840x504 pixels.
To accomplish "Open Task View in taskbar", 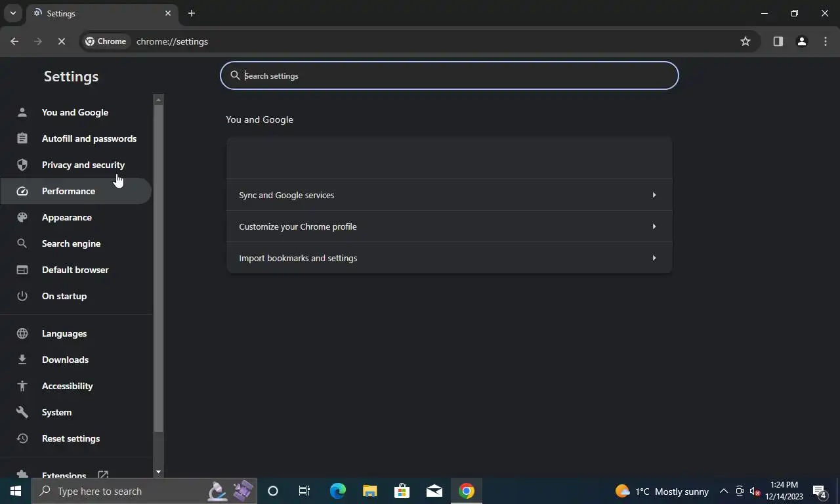I will pyautogui.click(x=304, y=491).
